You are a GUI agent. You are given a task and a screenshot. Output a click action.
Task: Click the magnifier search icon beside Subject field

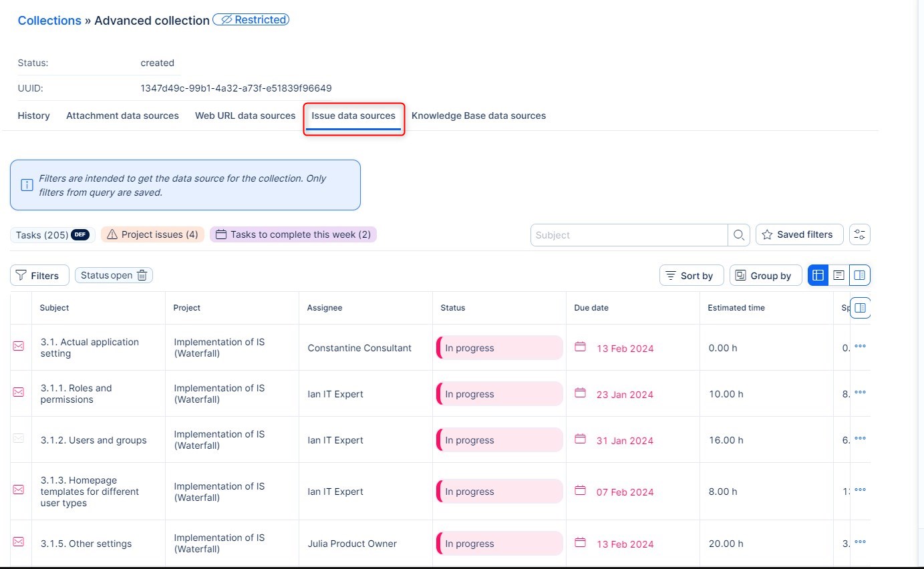click(x=738, y=235)
